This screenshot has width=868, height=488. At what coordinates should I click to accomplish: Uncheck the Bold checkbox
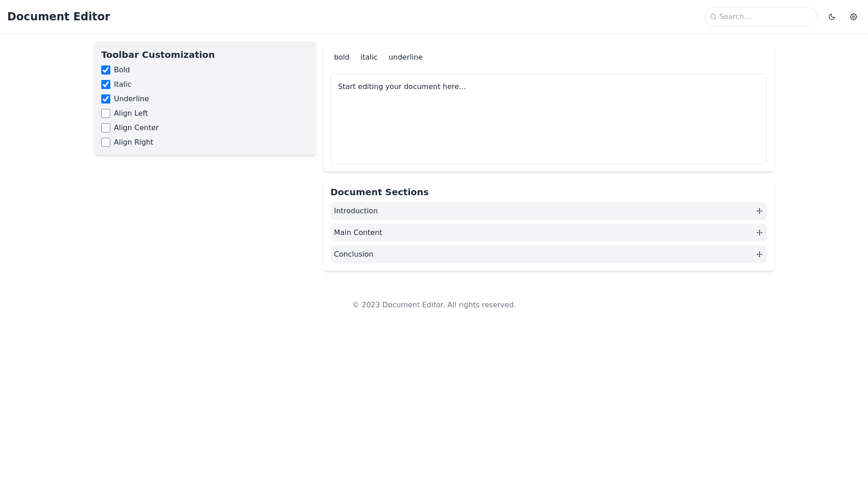click(106, 70)
